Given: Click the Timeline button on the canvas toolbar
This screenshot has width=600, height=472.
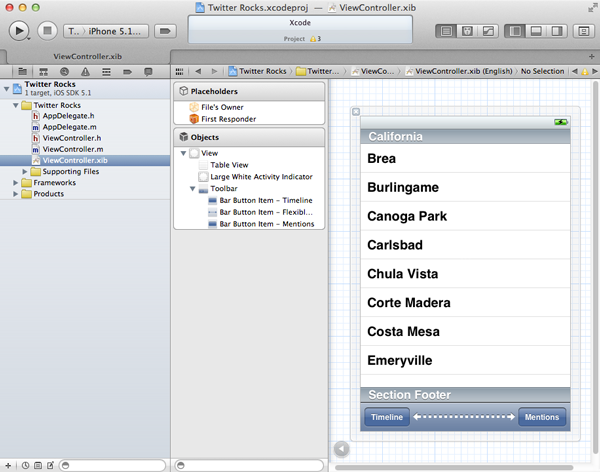Looking at the screenshot, I should tap(387, 417).
